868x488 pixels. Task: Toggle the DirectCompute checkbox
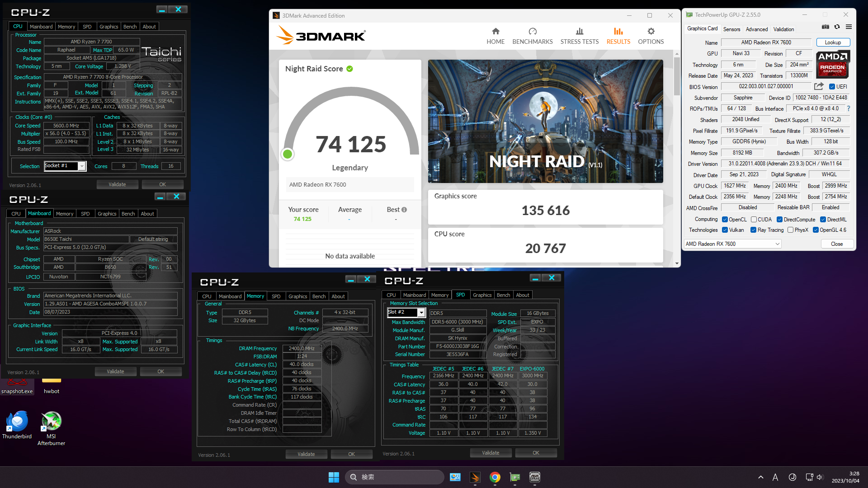click(x=779, y=220)
